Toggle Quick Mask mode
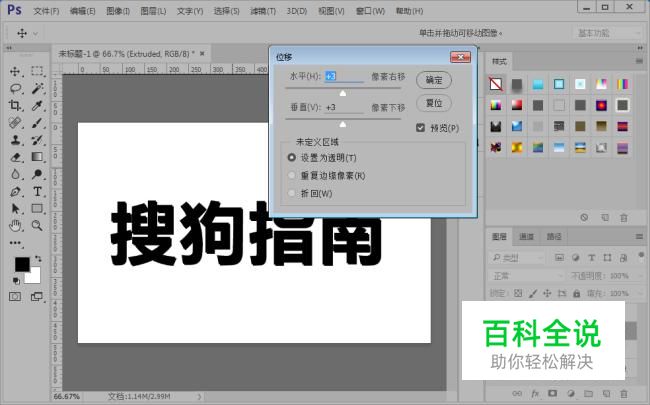The height and width of the screenshot is (405, 650). coord(15,296)
